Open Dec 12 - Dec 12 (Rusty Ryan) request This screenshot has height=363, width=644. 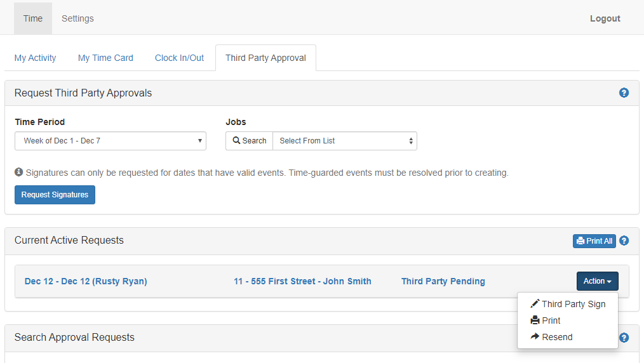tap(86, 281)
